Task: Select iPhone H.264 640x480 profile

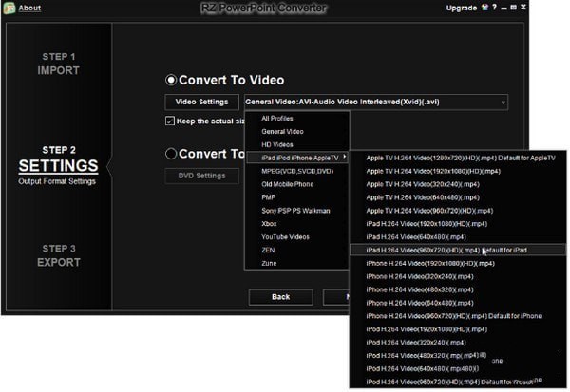Action: click(x=458, y=303)
